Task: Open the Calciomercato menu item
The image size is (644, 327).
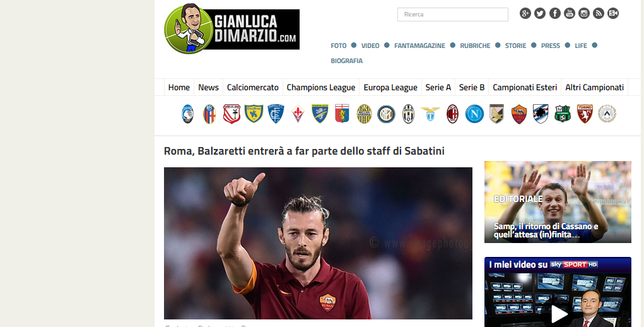Action: [x=252, y=88]
